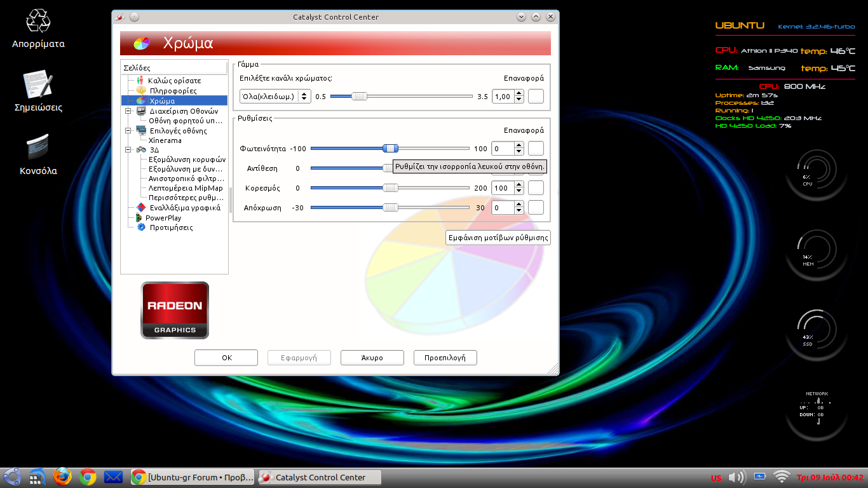Click the Κορεσμός value field showing 100

click(503, 188)
